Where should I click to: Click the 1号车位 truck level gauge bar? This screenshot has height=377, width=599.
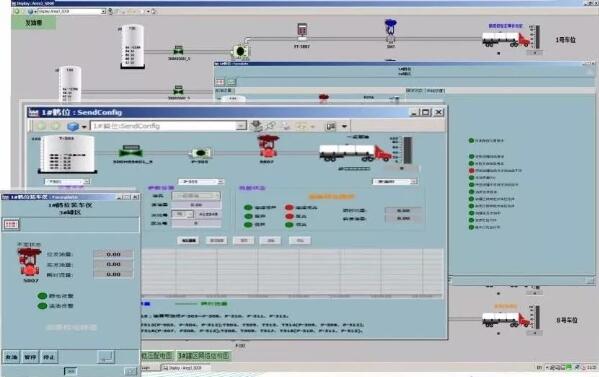537,37
